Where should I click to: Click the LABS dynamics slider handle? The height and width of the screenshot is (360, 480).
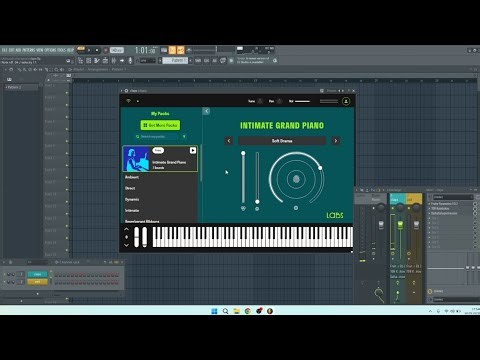[x=257, y=202]
